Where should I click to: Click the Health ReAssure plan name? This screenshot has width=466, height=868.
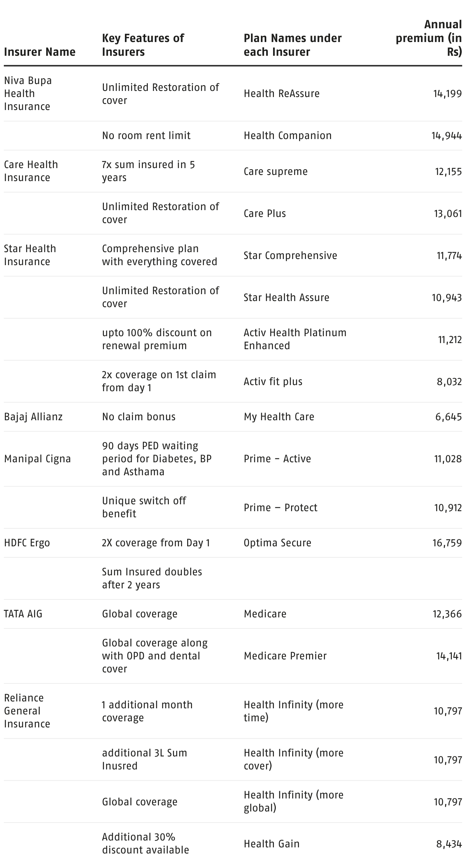tap(282, 94)
